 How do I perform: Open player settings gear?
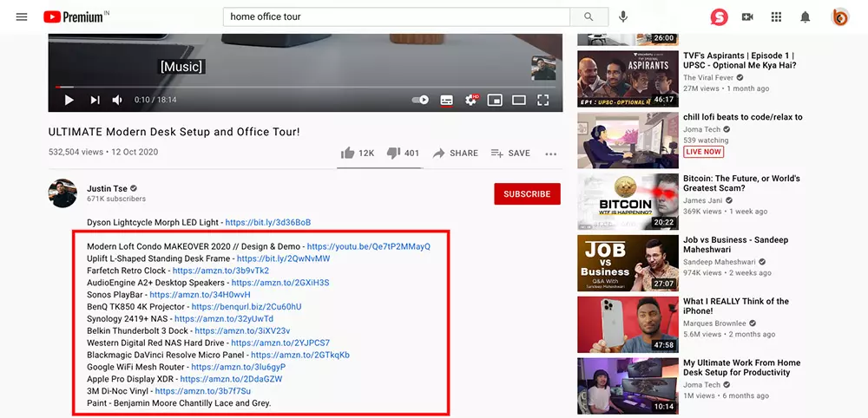click(471, 100)
